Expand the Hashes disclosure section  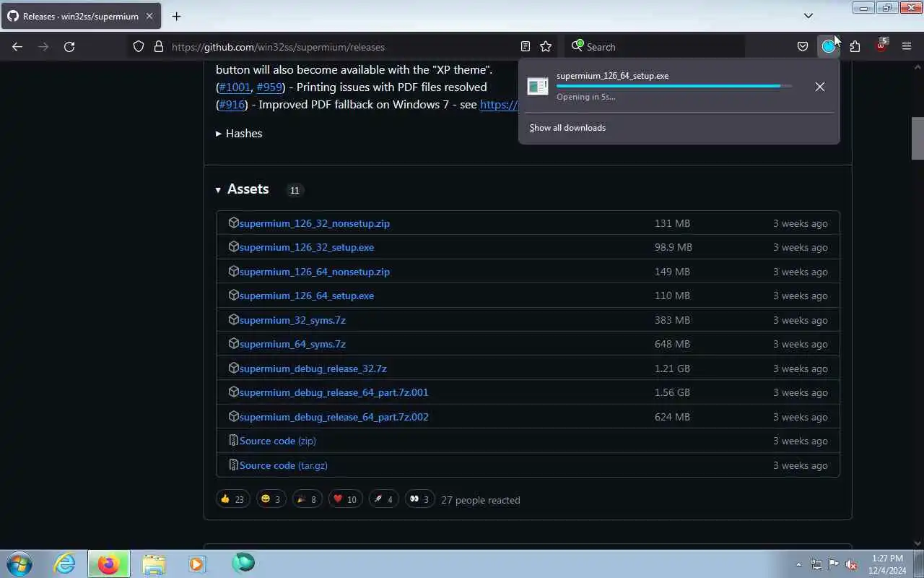coord(239,133)
